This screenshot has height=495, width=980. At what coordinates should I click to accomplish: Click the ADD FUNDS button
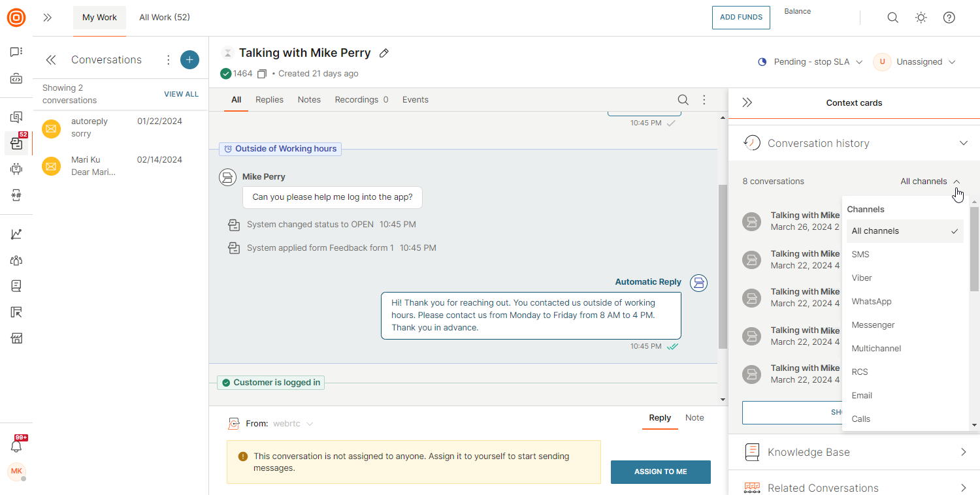coord(741,18)
